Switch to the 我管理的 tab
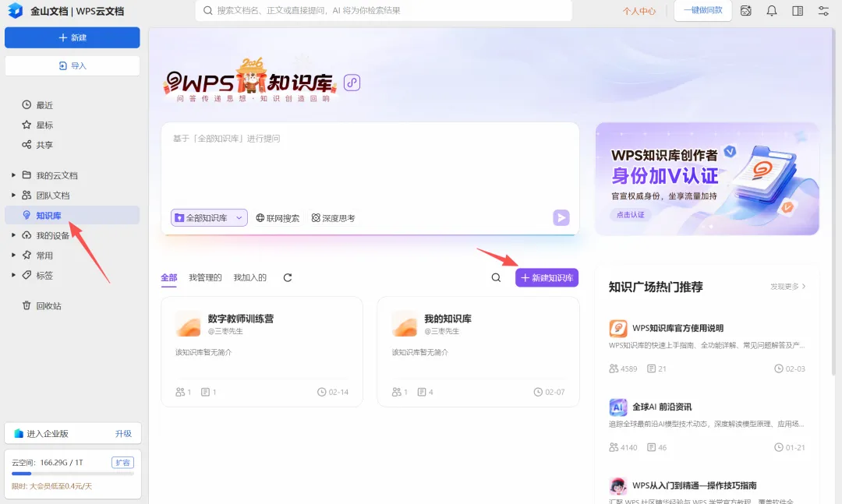Viewport: 842px width, 504px height. (x=205, y=277)
